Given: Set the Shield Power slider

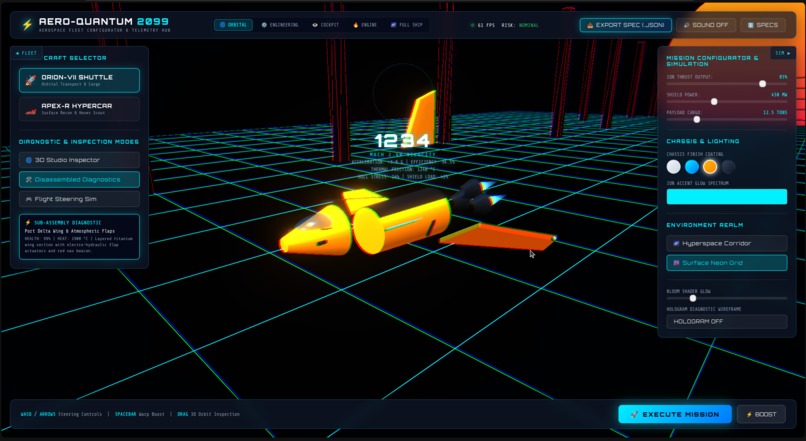Looking at the screenshot, I should 727,102.
